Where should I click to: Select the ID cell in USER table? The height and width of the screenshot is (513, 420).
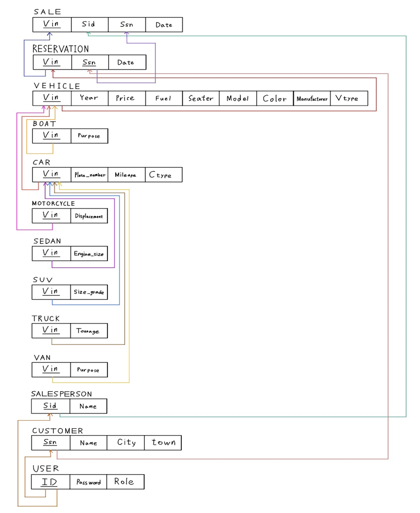click(51, 482)
